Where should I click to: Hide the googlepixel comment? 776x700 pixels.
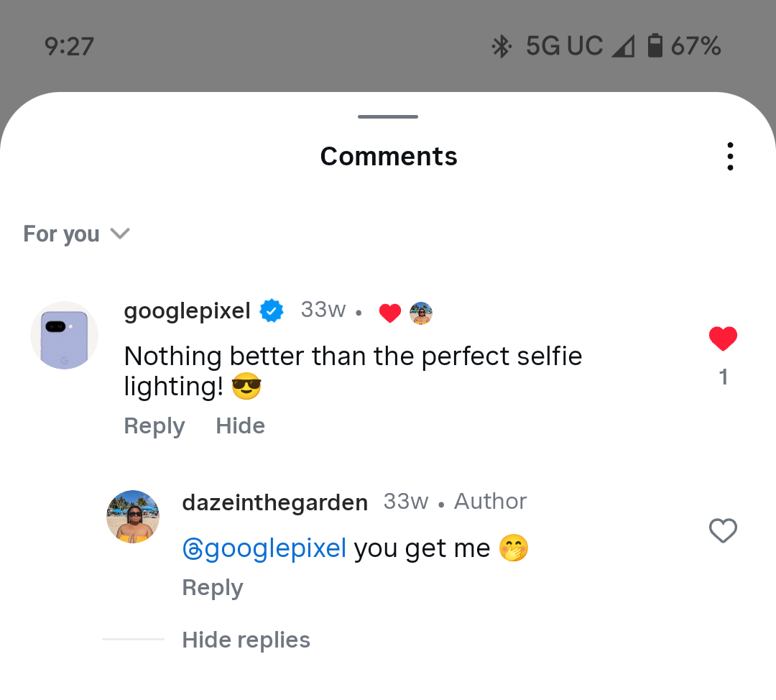[240, 426]
